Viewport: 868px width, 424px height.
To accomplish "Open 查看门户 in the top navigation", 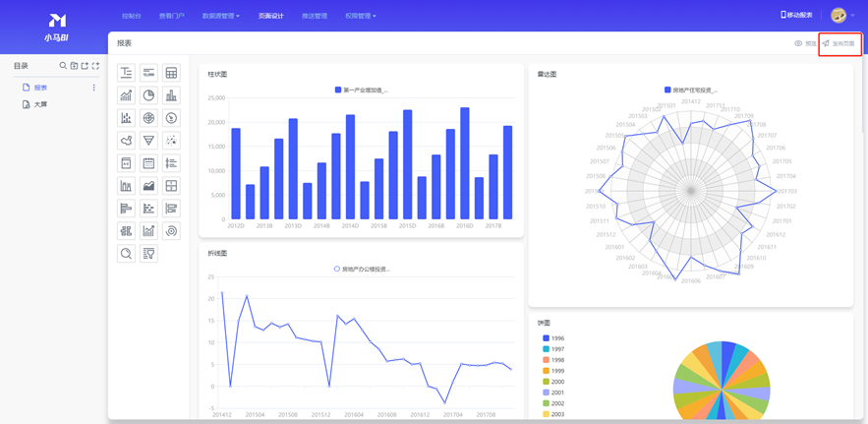I will pos(172,16).
